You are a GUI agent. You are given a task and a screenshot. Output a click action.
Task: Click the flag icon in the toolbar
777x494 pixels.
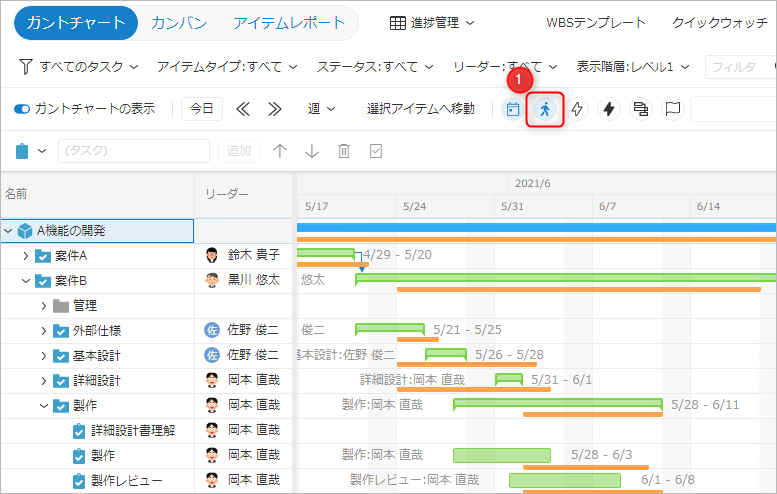(673, 109)
